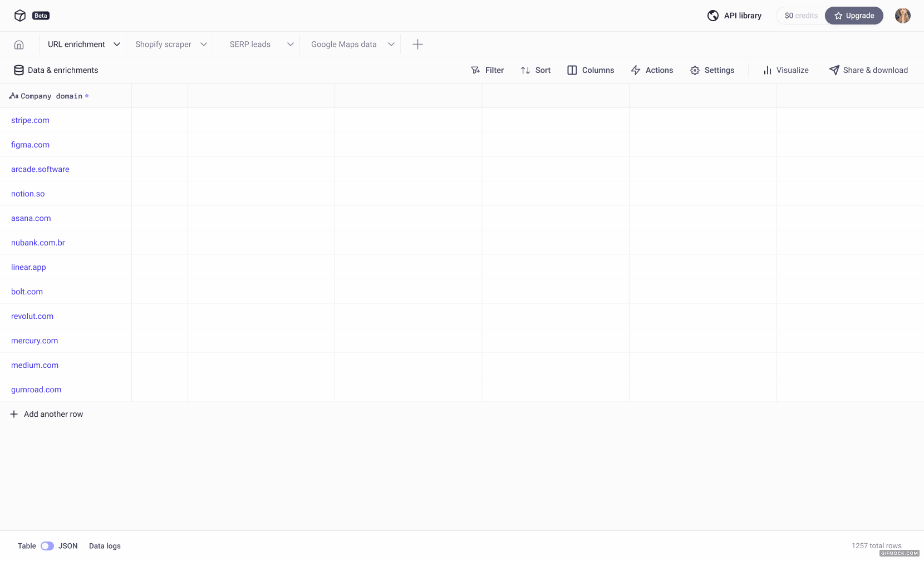The height and width of the screenshot is (561, 924).
Task: Open the Sort option
Action: click(x=543, y=70)
